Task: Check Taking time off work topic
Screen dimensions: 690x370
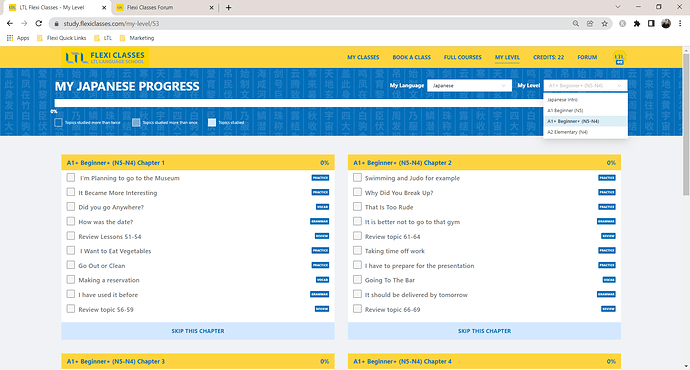Action: point(357,250)
